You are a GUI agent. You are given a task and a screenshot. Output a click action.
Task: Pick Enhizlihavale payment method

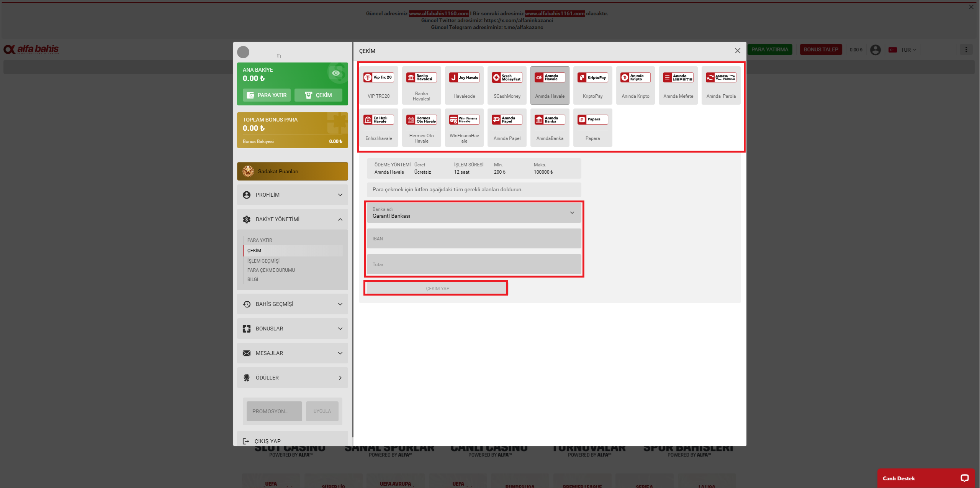pyautogui.click(x=378, y=127)
